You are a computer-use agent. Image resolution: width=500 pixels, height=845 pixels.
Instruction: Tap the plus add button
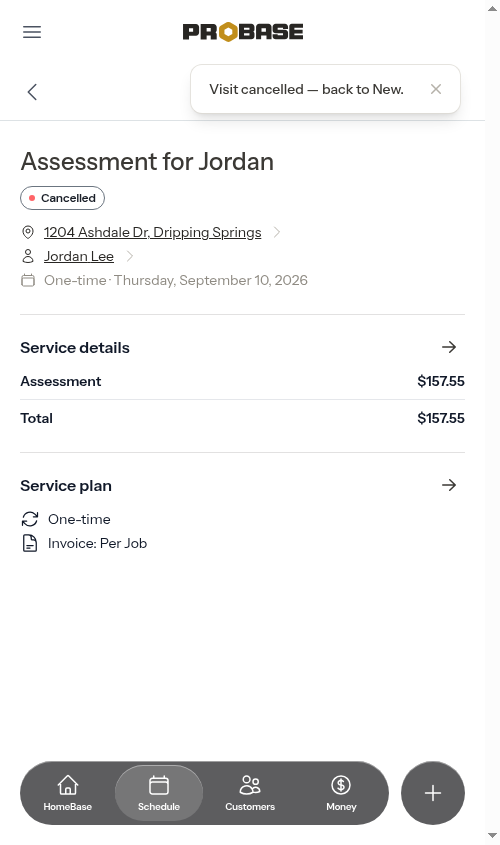click(x=433, y=793)
